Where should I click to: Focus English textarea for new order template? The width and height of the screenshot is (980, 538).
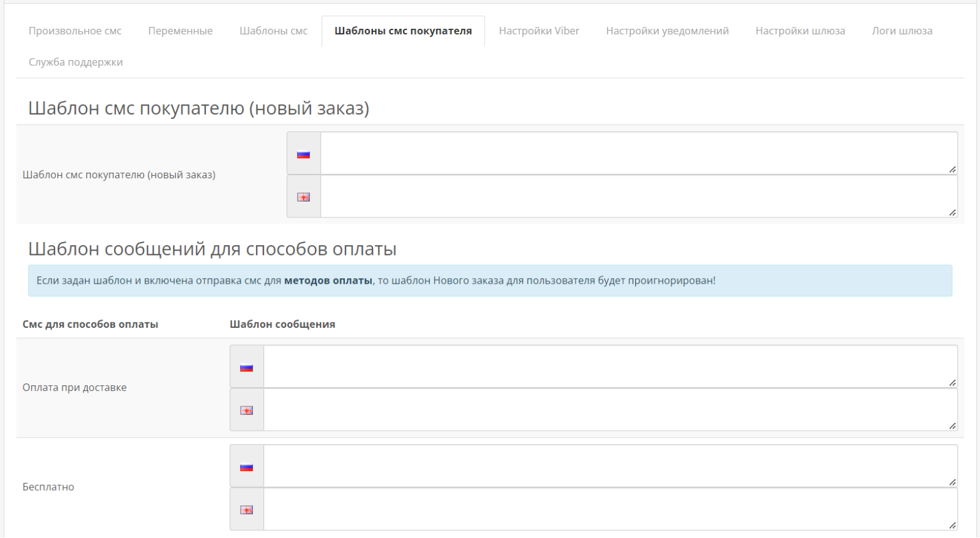[x=639, y=196]
